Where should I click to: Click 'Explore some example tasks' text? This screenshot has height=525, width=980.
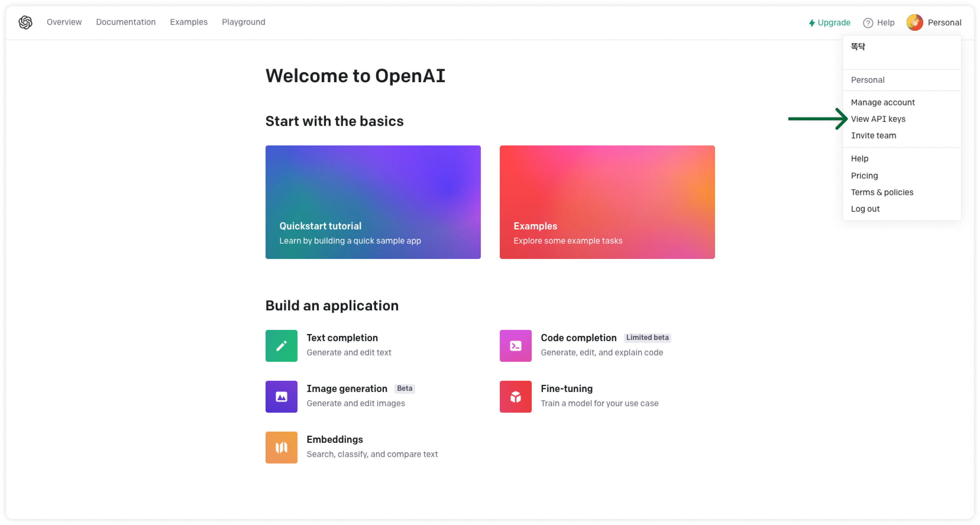pyautogui.click(x=567, y=240)
